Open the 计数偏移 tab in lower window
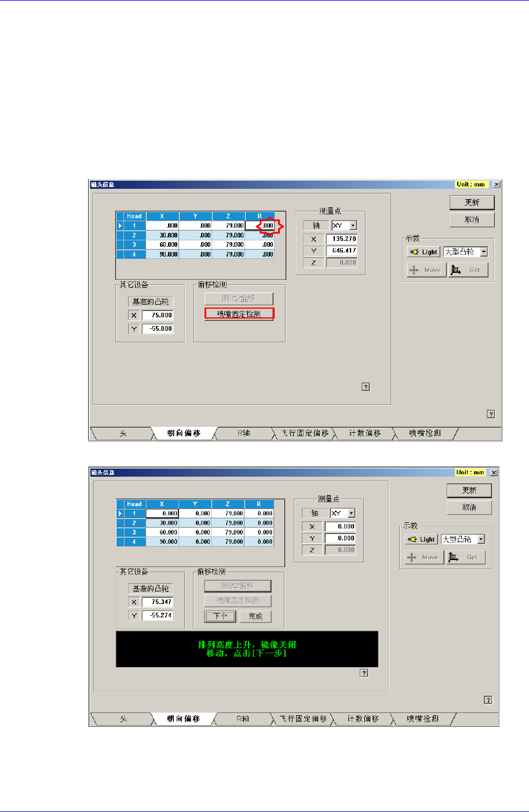529x812 pixels. tap(363, 719)
